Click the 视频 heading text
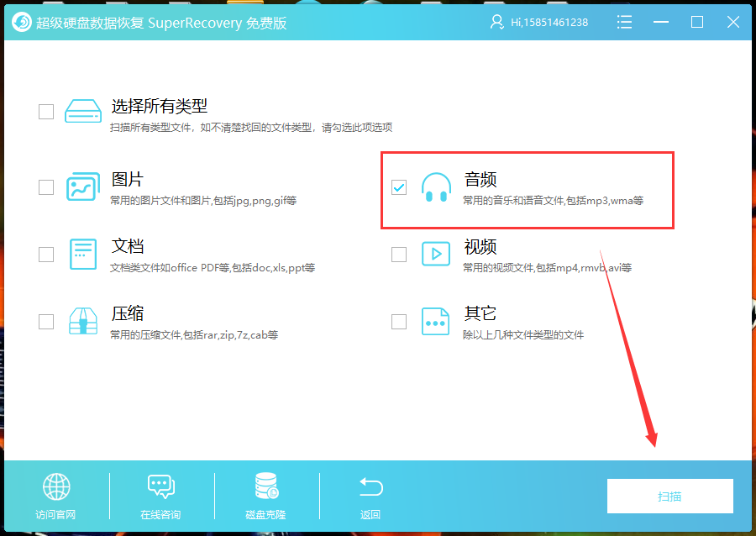 480,247
